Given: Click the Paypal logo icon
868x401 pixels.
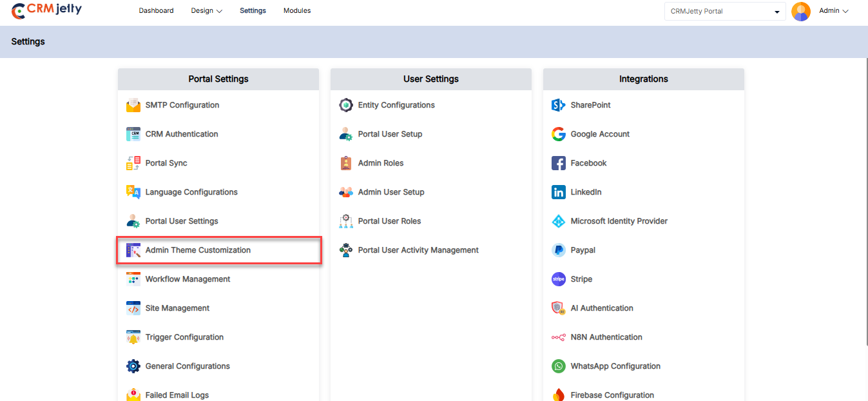Looking at the screenshot, I should [559, 250].
